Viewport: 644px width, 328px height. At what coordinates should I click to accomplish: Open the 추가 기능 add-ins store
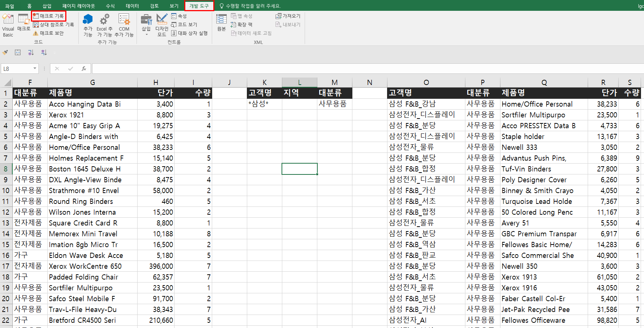tap(88, 25)
